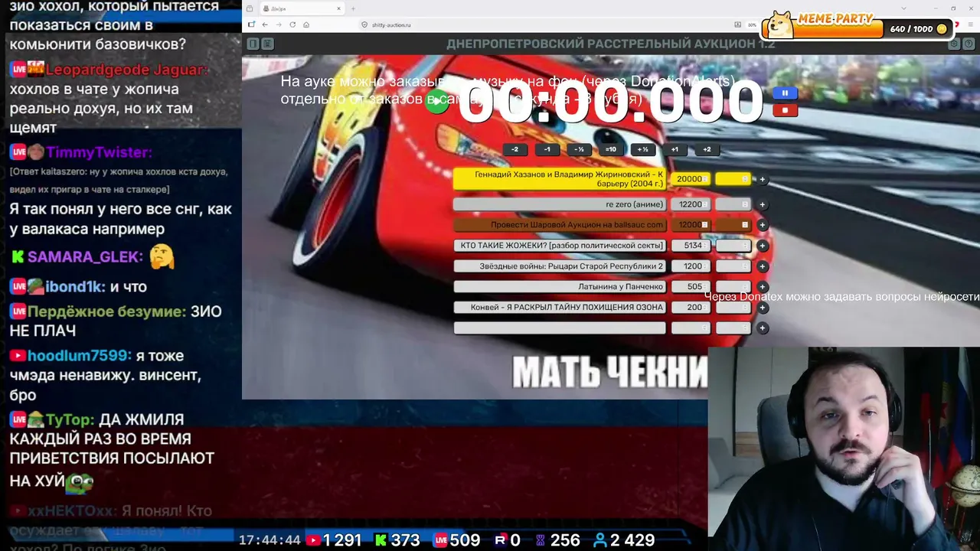Click chat username SAMARA_GLEK
The image size is (980, 551).
point(85,257)
